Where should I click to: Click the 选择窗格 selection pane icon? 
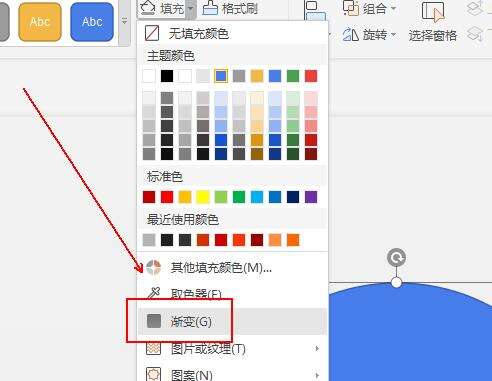pyautogui.click(x=433, y=12)
